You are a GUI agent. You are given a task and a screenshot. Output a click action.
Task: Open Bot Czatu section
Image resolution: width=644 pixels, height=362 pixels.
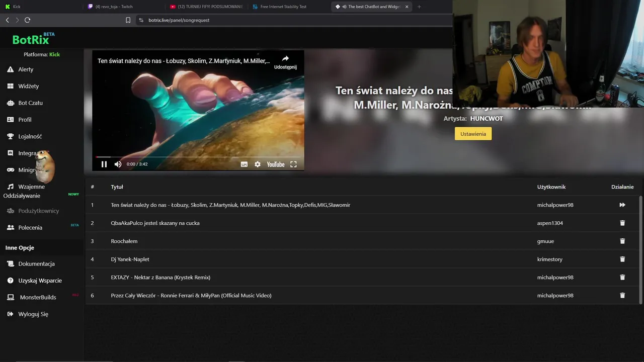pos(30,103)
